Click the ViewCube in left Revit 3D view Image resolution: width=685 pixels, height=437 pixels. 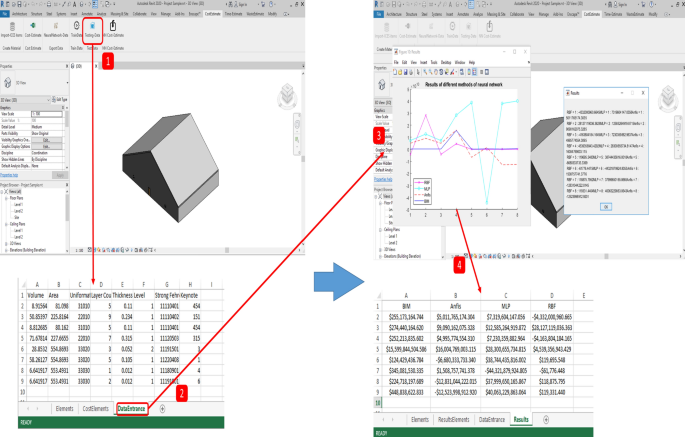click(x=287, y=96)
